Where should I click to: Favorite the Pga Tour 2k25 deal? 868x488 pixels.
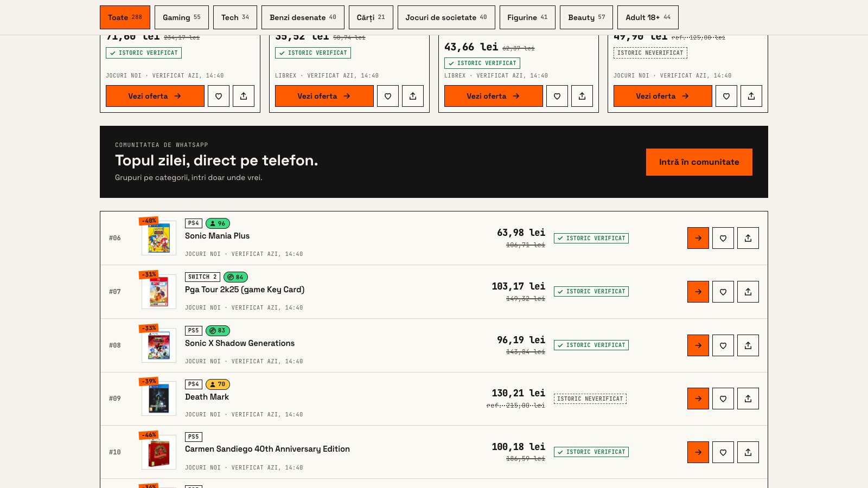click(723, 292)
